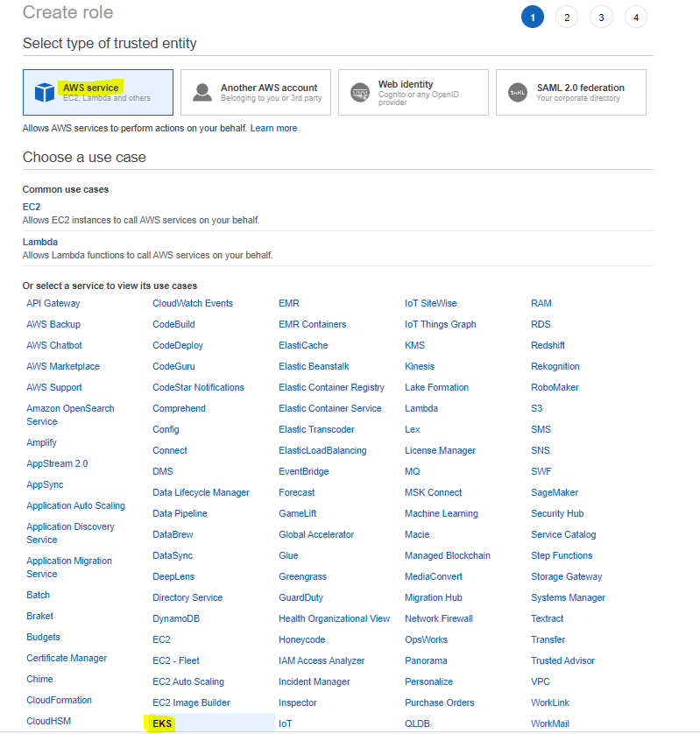Select Elastic Container Service
Screen dimensions: 700x734
coord(329,408)
